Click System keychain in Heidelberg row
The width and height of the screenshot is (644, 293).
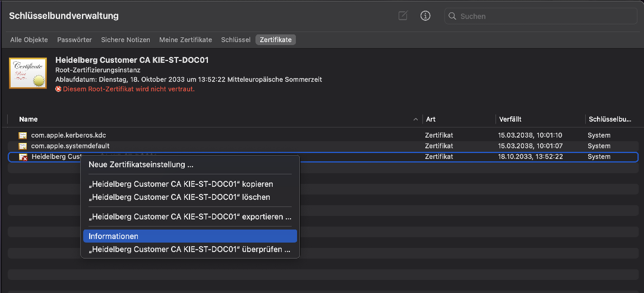click(x=599, y=157)
